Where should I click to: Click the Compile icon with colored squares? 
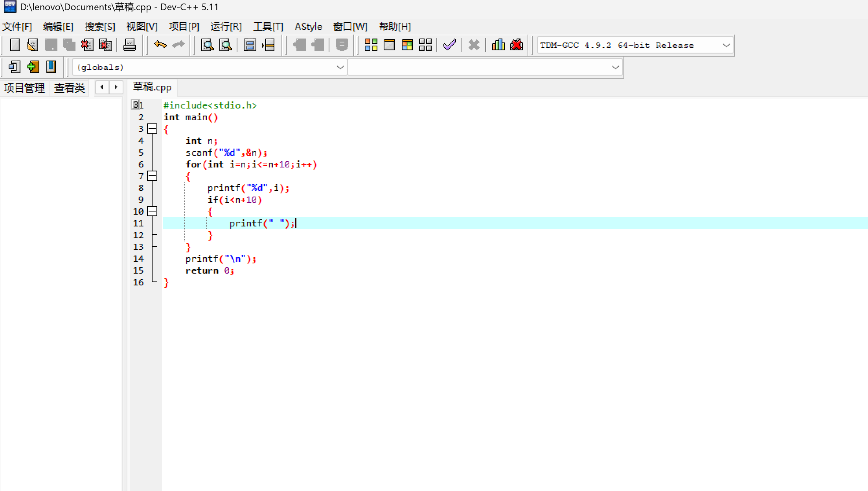(371, 45)
